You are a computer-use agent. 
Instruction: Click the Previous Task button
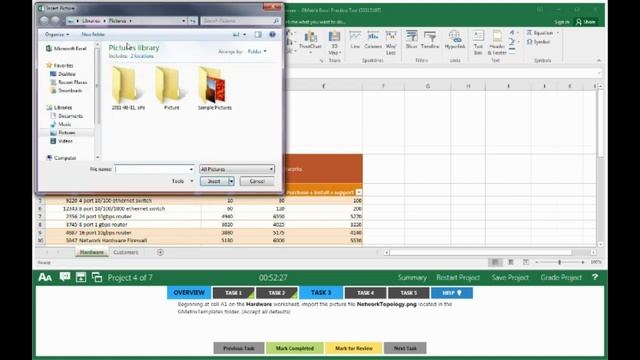239,348
